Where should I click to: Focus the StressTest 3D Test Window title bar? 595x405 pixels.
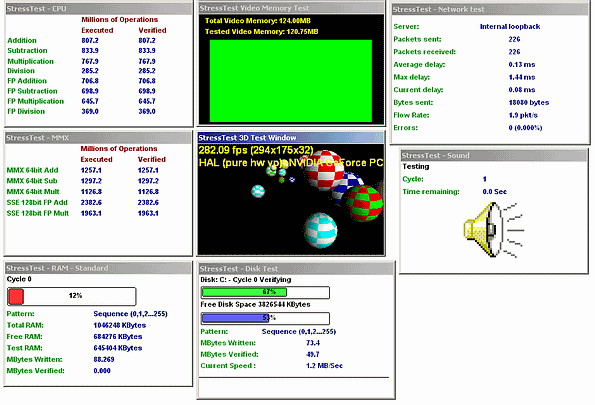(x=291, y=138)
